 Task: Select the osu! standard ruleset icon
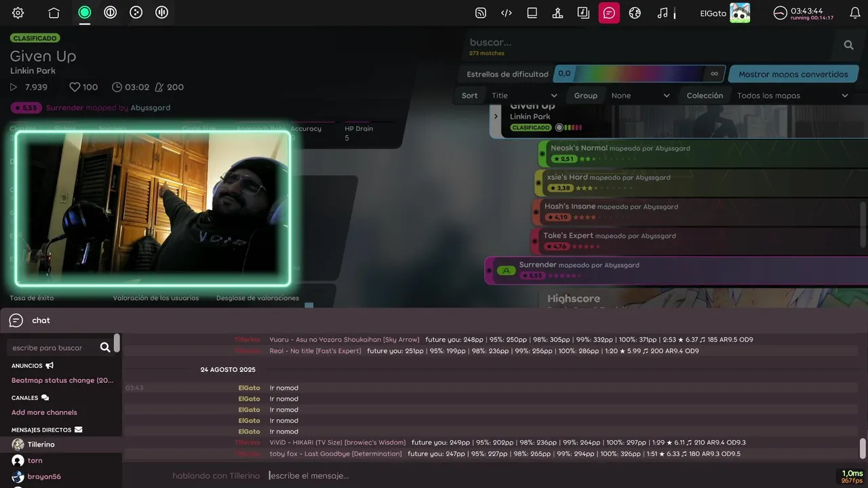(85, 12)
